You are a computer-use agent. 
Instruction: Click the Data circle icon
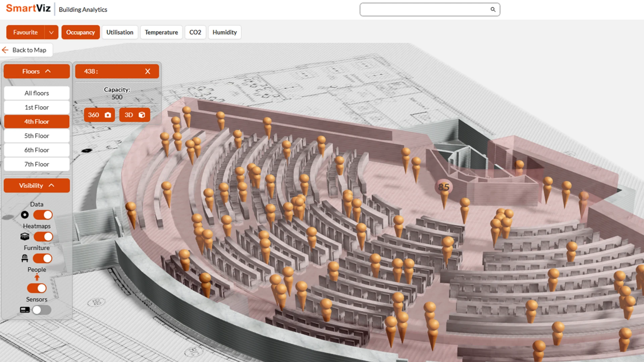click(x=25, y=215)
